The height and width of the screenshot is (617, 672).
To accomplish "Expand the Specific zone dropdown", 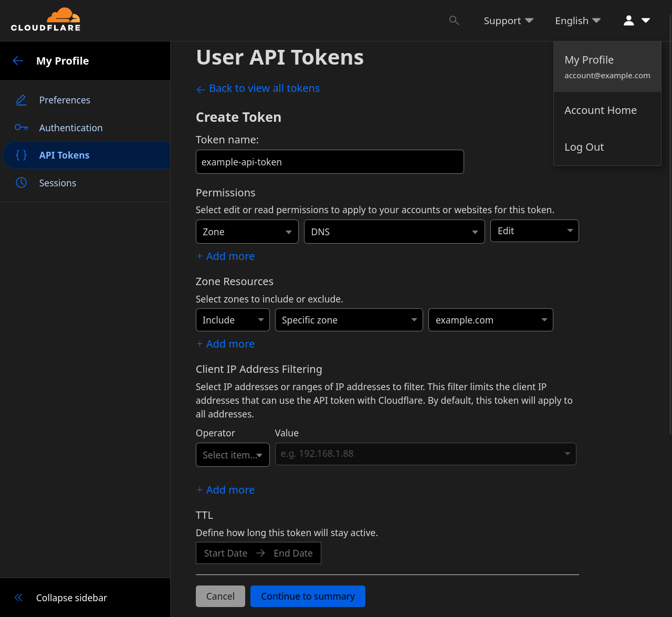I will pos(349,319).
